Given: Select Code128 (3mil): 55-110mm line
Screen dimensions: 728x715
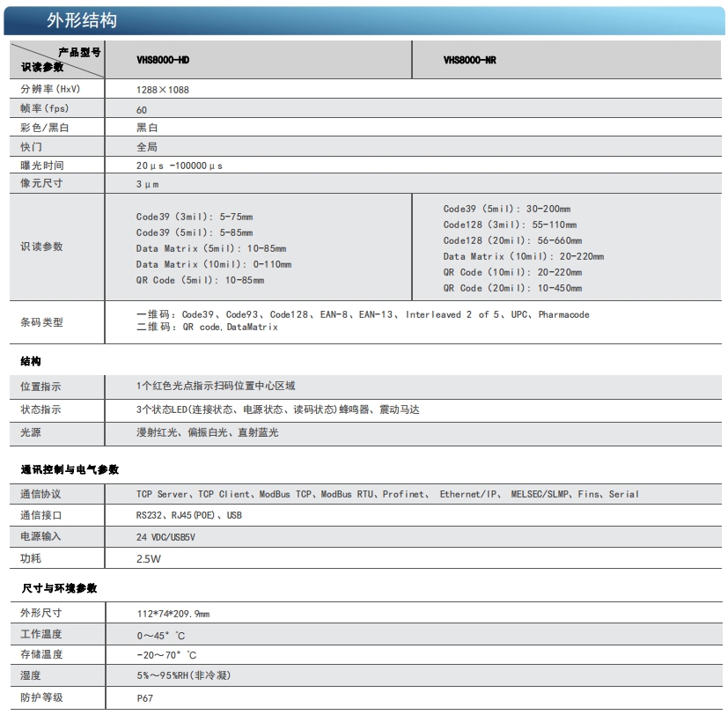Looking at the screenshot, I should point(510,225).
